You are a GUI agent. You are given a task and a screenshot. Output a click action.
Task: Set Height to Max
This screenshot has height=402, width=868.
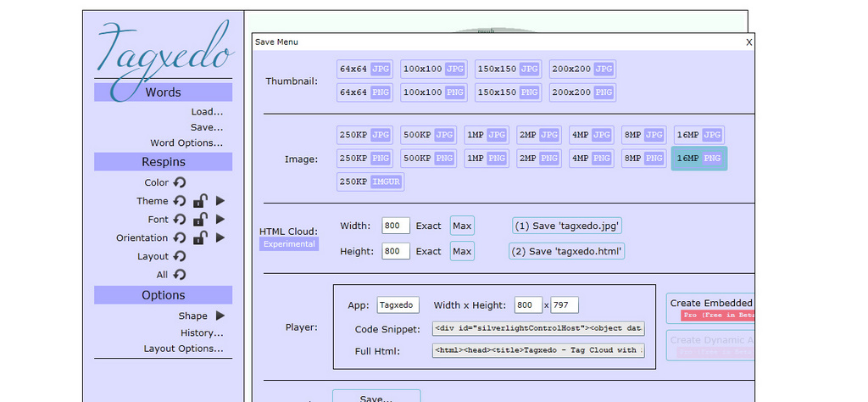(x=462, y=251)
